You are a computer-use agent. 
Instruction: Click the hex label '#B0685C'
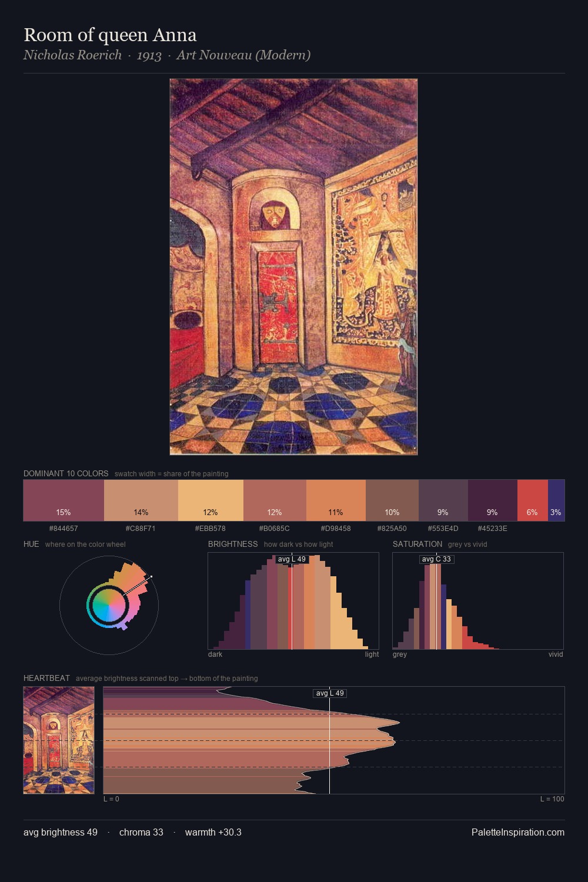pyautogui.click(x=275, y=529)
